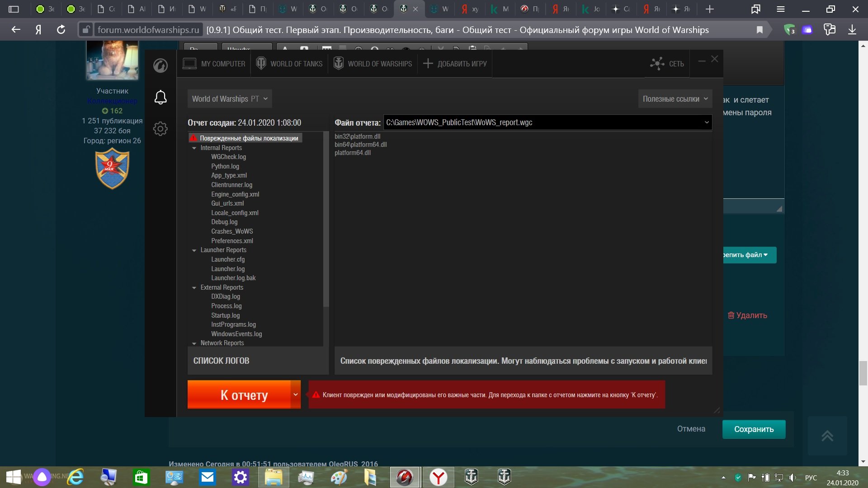Image resolution: width=868 pixels, height=488 pixels.
Task: Open СЕТЬ network status
Action: (x=667, y=64)
